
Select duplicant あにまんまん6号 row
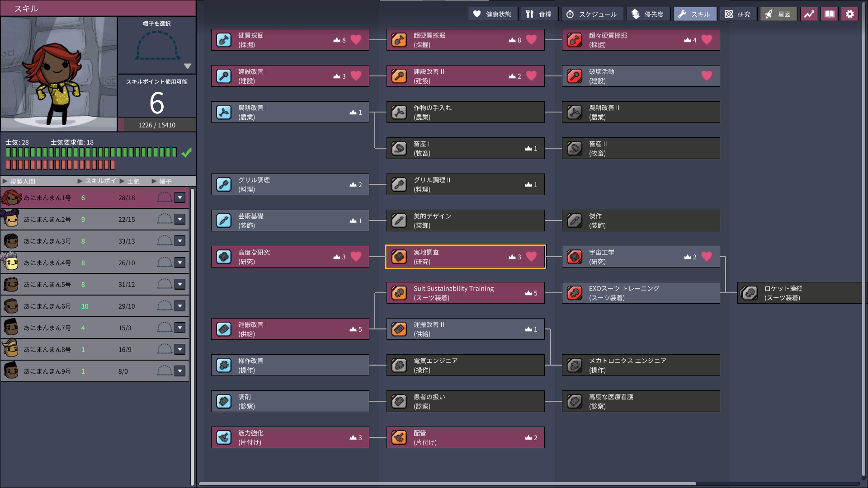pyautogui.click(x=94, y=306)
